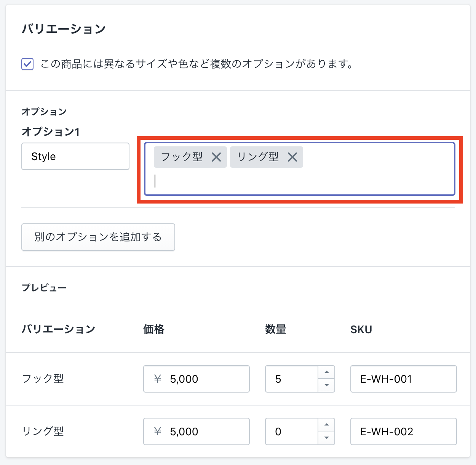
Task: Click the フック型 quantity field showing 5
Action: (x=291, y=379)
